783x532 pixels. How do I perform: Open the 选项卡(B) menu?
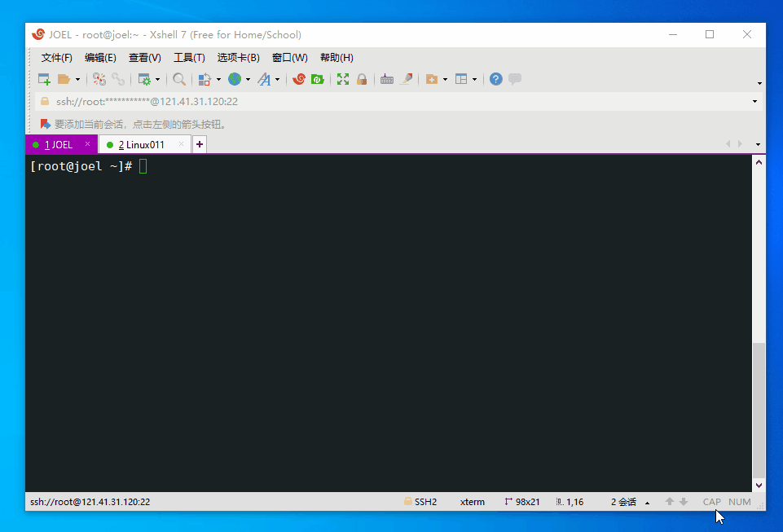238,58
